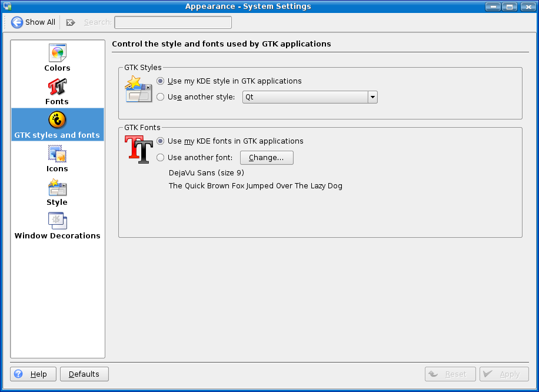Click the GTK styles and fonts icon
The height and width of the screenshot is (392, 539).
pos(57,121)
